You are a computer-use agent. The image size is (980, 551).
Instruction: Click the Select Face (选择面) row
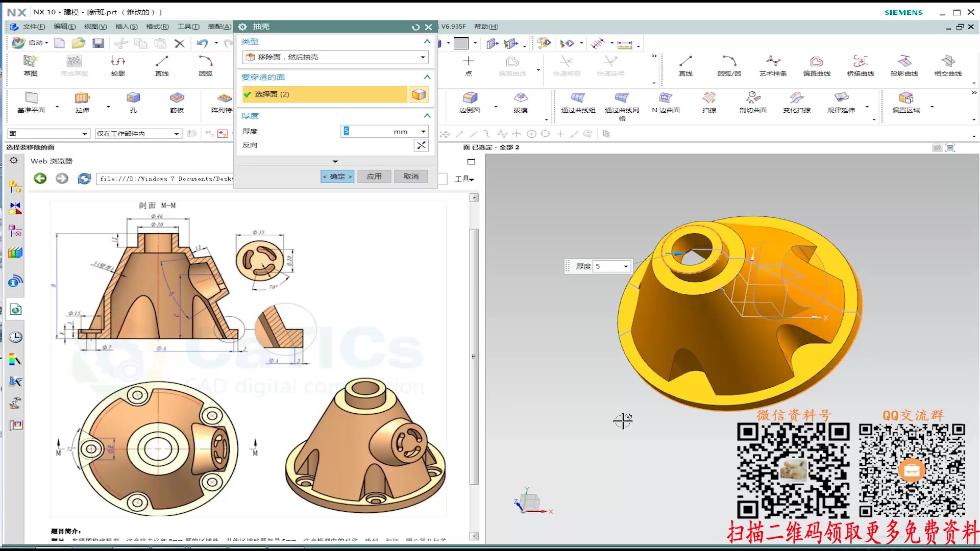click(x=325, y=94)
